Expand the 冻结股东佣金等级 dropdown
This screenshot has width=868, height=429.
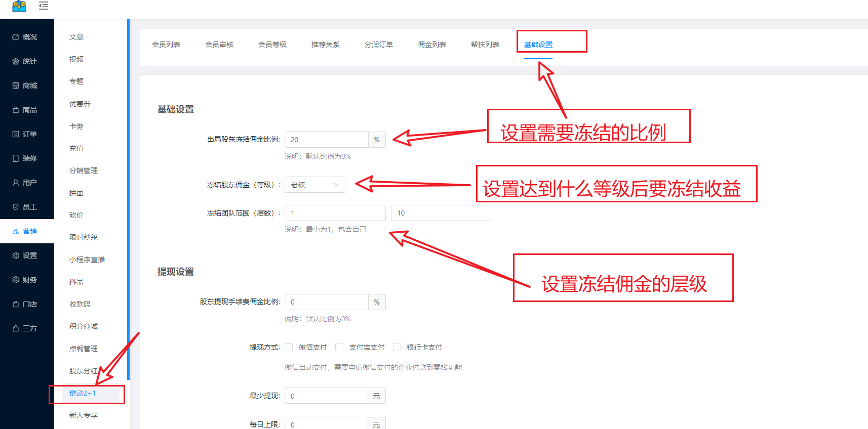[314, 185]
